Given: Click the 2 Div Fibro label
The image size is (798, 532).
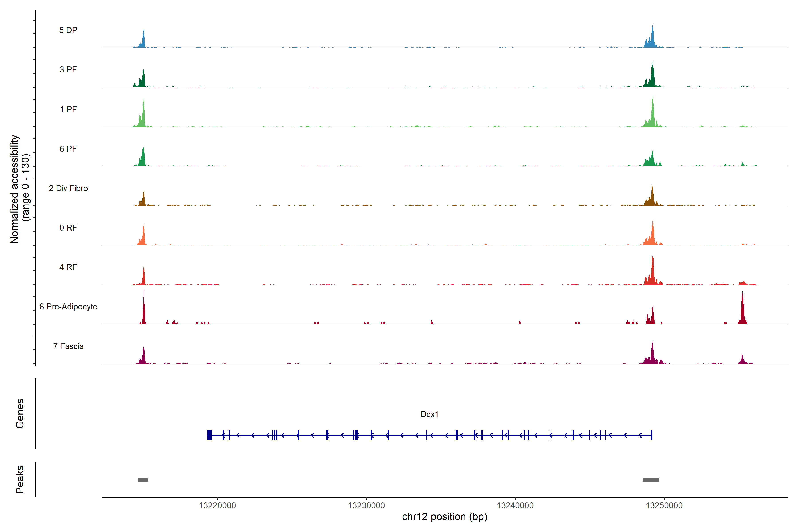Looking at the screenshot, I should 68,188.
